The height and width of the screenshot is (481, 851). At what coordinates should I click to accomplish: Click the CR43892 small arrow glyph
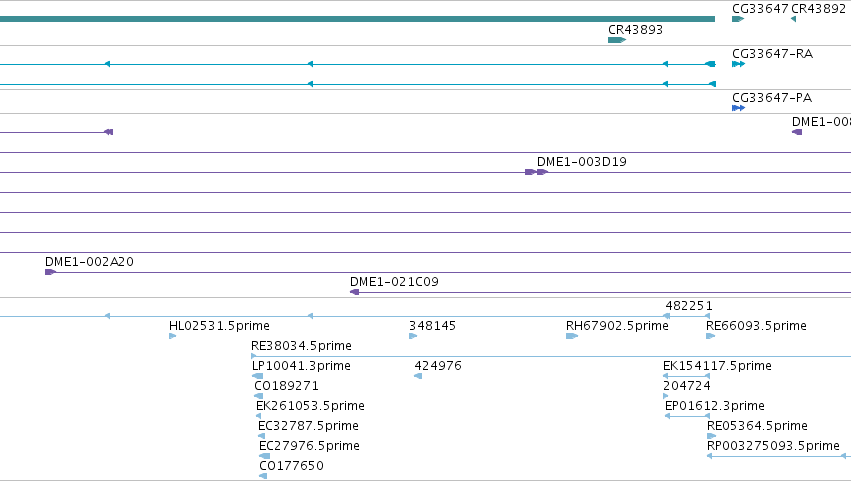(793, 19)
